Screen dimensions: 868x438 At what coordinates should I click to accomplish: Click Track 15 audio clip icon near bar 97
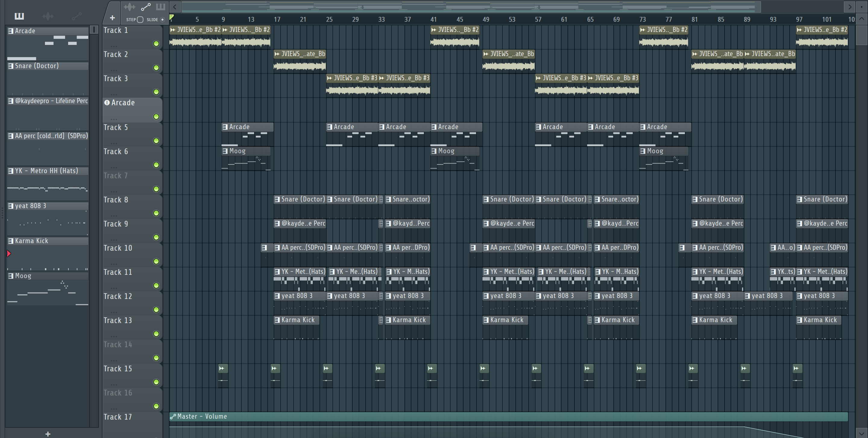[796, 369]
